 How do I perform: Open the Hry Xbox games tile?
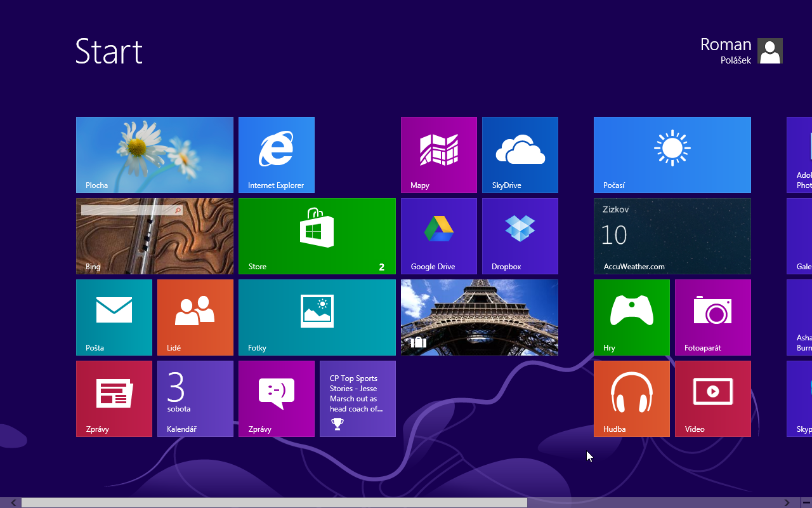[x=632, y=317]
